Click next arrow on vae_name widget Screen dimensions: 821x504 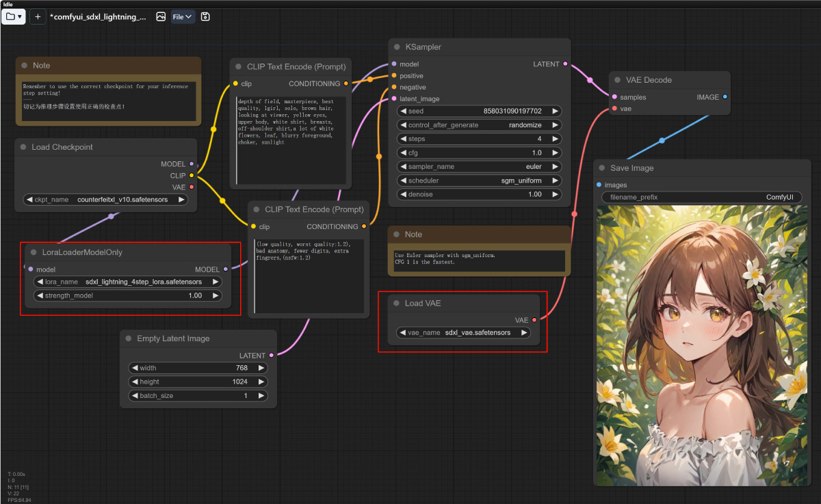[524, 333]
